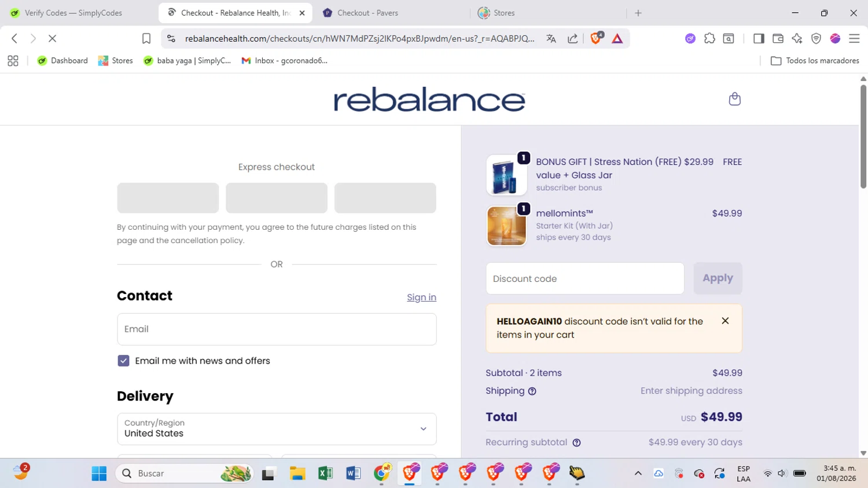Close the Checkout Rebalance Health tab
Image resolution: width=868 pixels, height=488 pixels.
click(x=302, y=13)
